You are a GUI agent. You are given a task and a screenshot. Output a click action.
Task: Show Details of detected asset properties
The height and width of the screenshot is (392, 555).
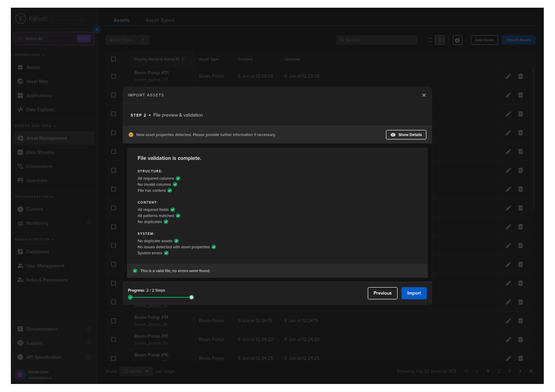(406, 135)
